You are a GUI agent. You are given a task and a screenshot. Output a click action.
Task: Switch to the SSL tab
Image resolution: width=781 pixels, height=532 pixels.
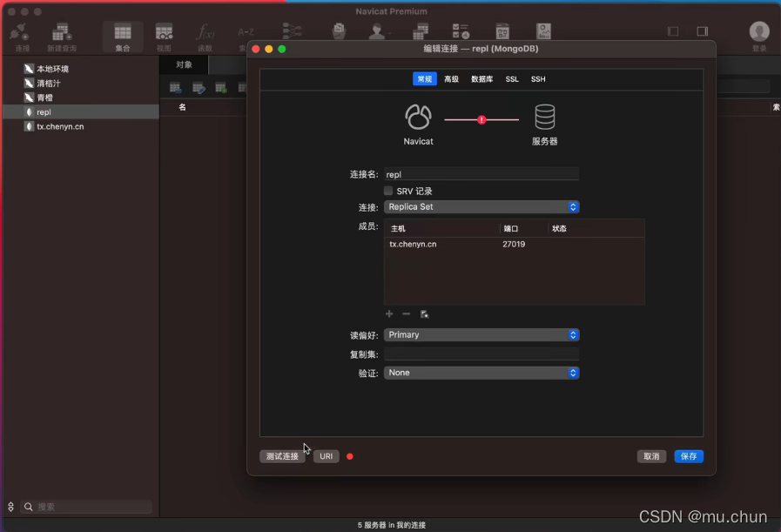pyautogui.click(x=512, y=78)
